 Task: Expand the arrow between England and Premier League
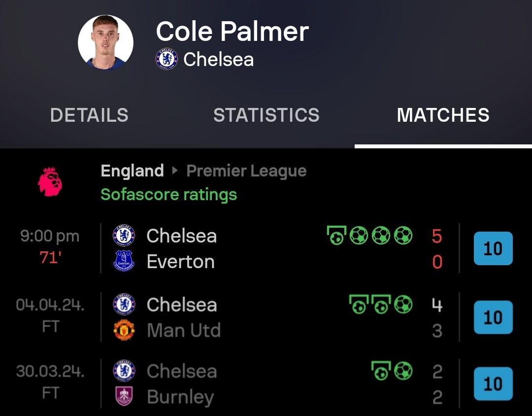pos(175,171)
